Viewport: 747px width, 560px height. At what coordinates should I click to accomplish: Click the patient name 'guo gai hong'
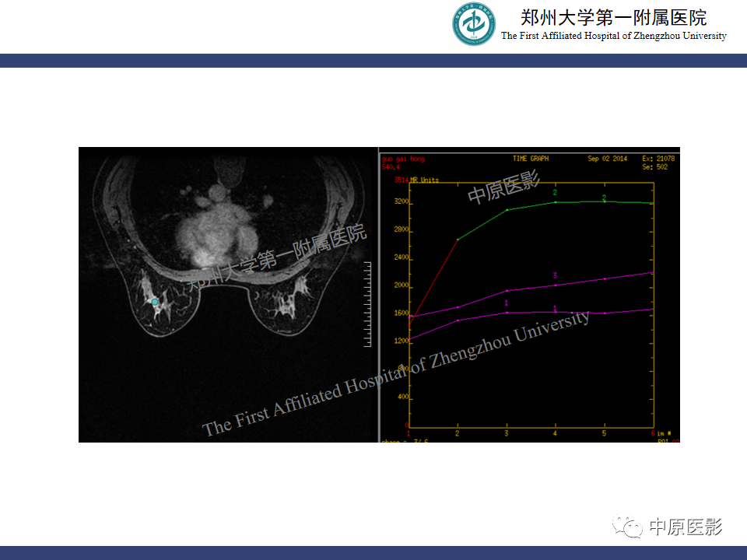[403, 159]
